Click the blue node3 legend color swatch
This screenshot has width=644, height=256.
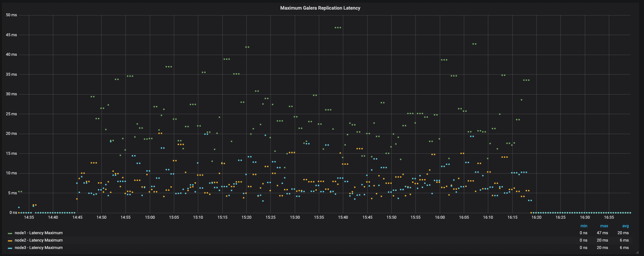click(10, 248)
